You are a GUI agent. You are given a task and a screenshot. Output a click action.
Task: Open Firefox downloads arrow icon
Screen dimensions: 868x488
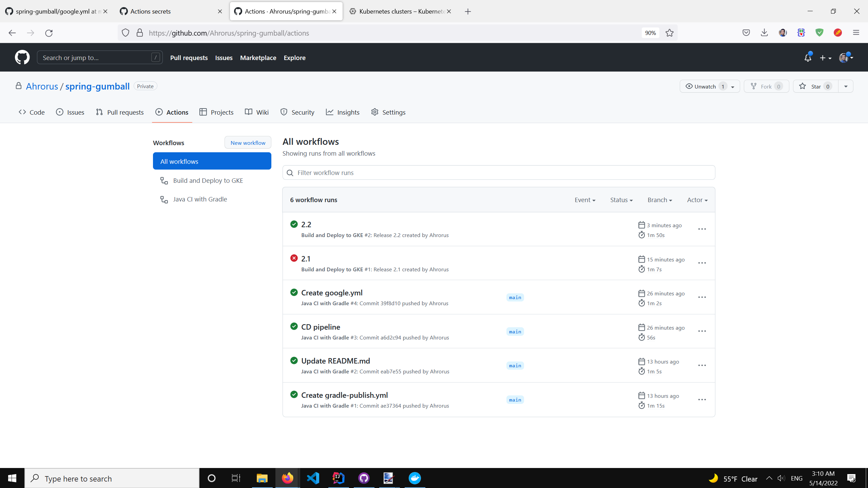764,33
